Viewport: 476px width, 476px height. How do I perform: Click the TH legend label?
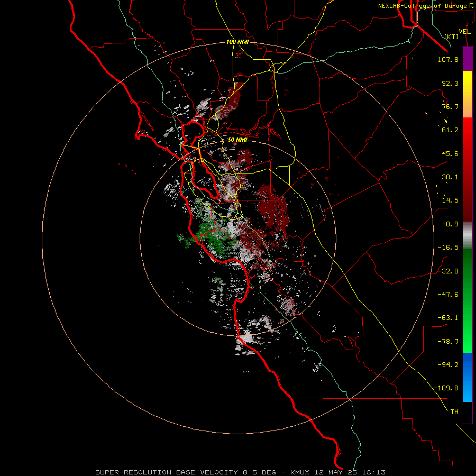454,412
